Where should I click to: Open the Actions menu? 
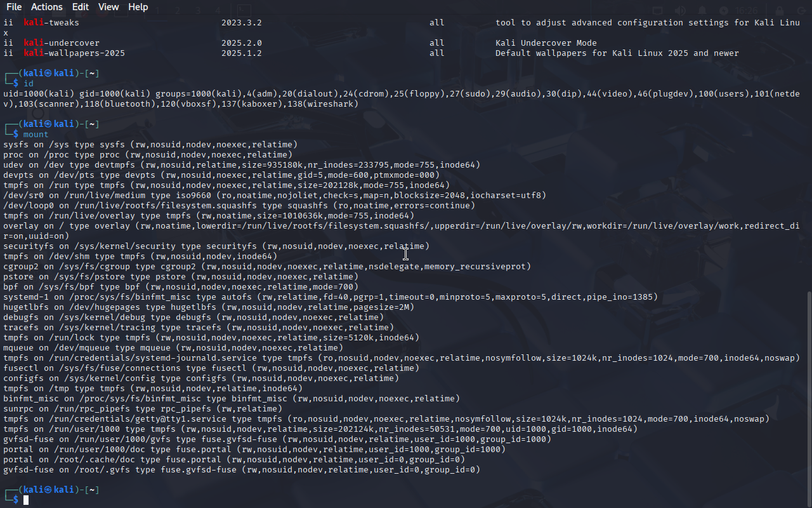pyautogui.click(x=47, y=7)
